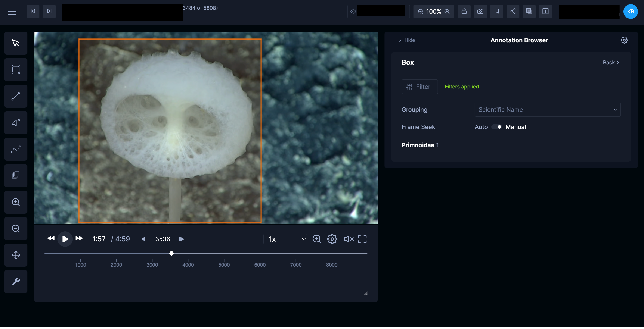Click the share icon in top bar
This screenshot has width=644, height=329.
[x=513, y=12]
